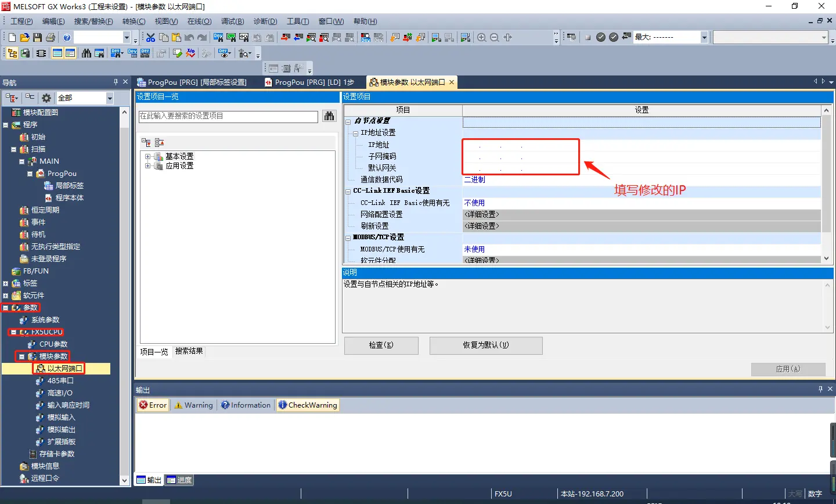Collapse the 自节点设置 section
The width and height of the screenshot is (836, 504).
348,121
